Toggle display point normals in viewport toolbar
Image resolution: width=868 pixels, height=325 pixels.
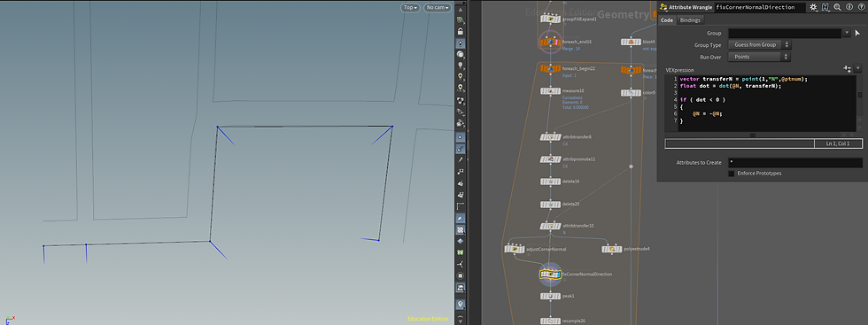(x=460, y=149)
